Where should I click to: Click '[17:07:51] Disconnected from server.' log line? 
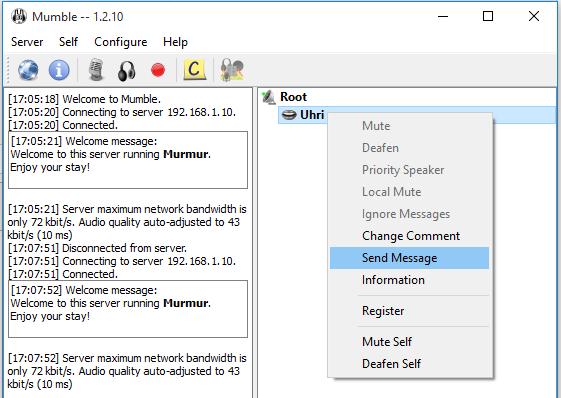[97, 248]
